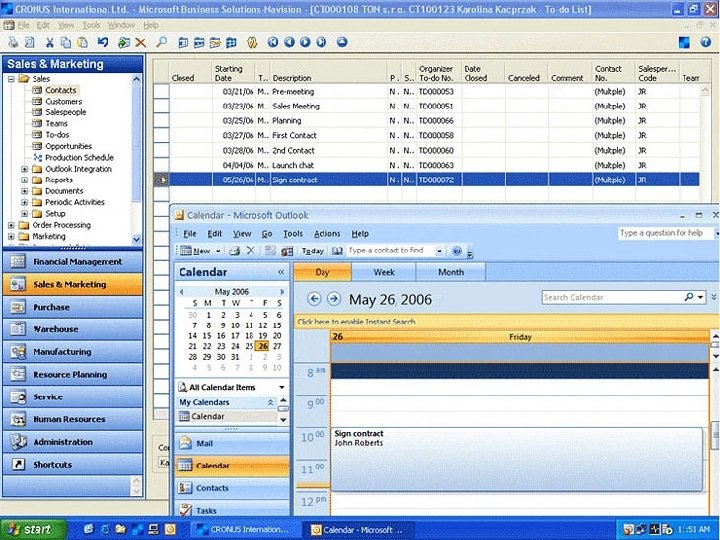Show next month in mini calendar
Screen dimensions: 720x540
pyautogui.click(x=282, y=292)
